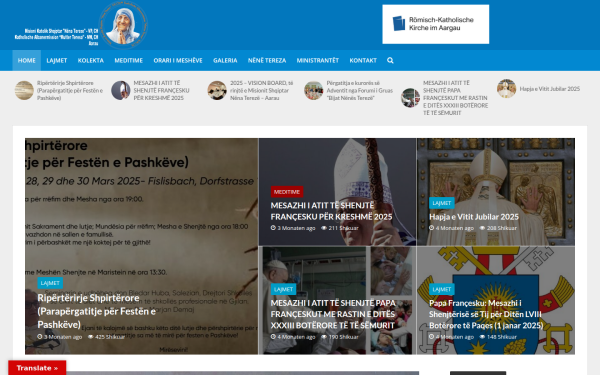Click LAJMET tag on Hapja e Vitit Jubilar card
This screenshot has height=375, width=600.
point(442,203)
